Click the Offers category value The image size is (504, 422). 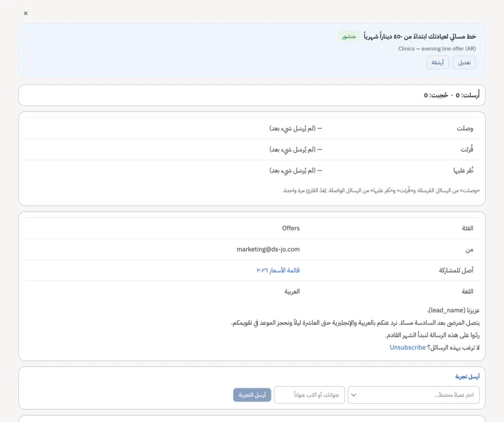click(x=291, y=228)
